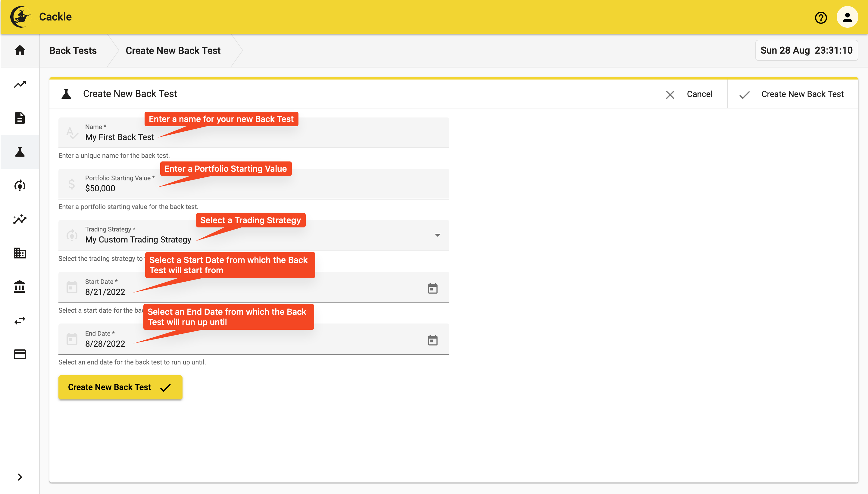Open the bank institution sidebar icon

20,287
